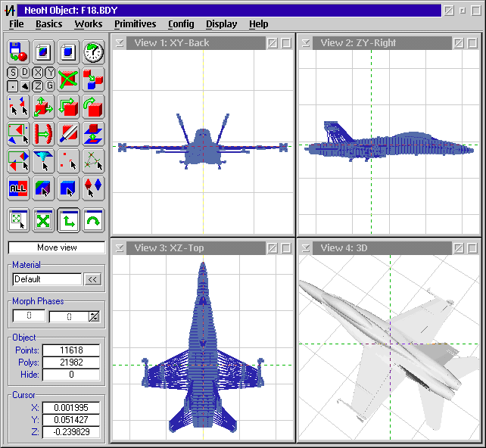This screenshot has height=448, width=486.
Task: Open the Display menu
Action: click(x=221, y=24)
